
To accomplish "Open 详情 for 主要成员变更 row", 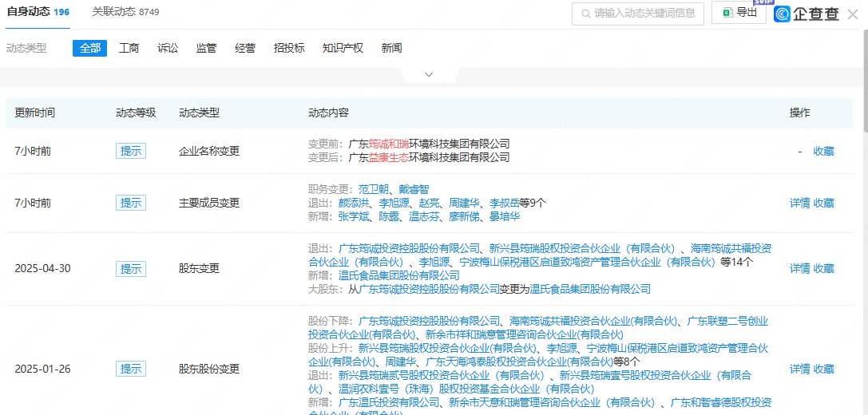I will coord(800,203).
